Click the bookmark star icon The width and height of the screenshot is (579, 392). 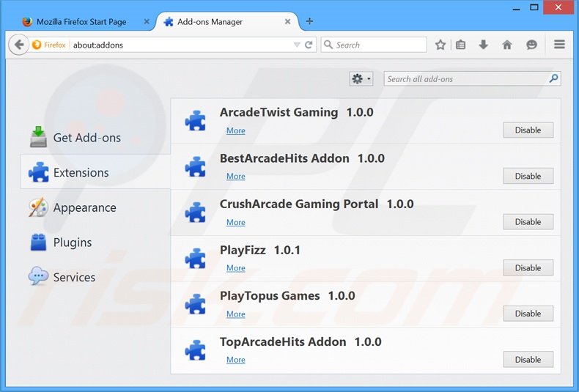coord(440,45)
